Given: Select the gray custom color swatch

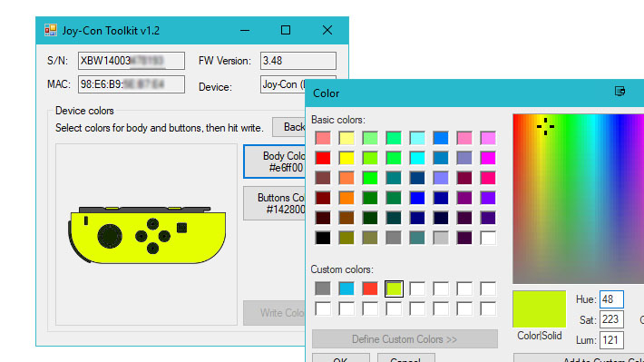Looking at the screenshot, I should coord(323,289).
